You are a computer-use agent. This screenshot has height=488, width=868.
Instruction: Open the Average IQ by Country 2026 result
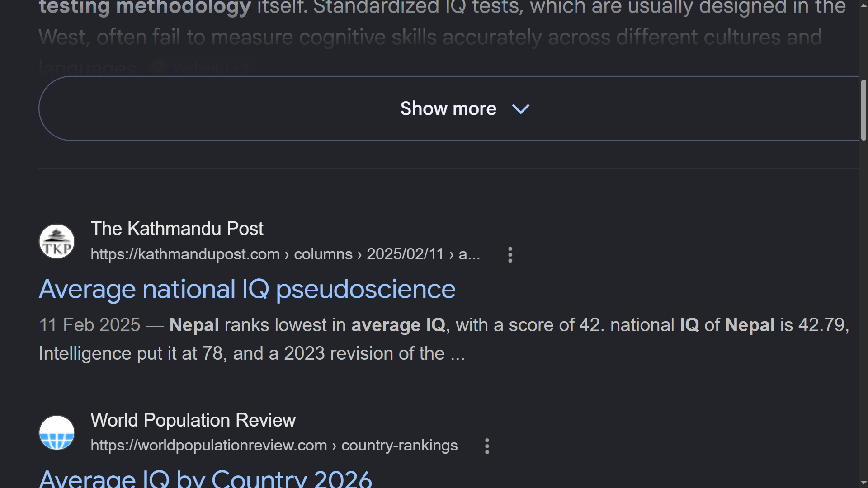point(206,479)
